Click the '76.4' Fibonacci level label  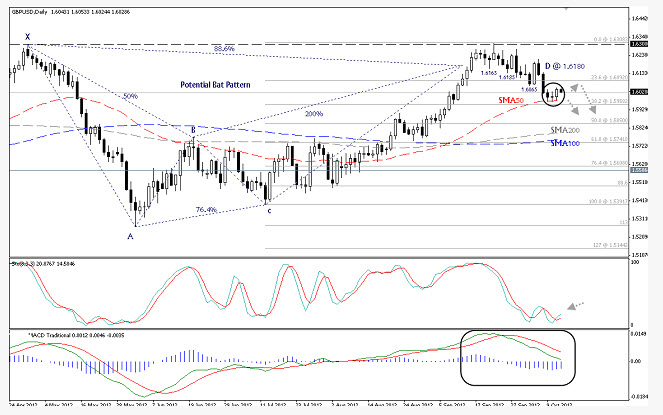point(609,163)
